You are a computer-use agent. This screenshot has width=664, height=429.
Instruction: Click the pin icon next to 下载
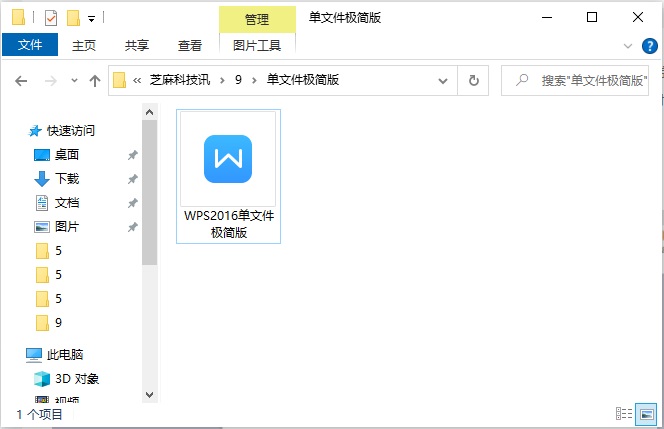133,180
